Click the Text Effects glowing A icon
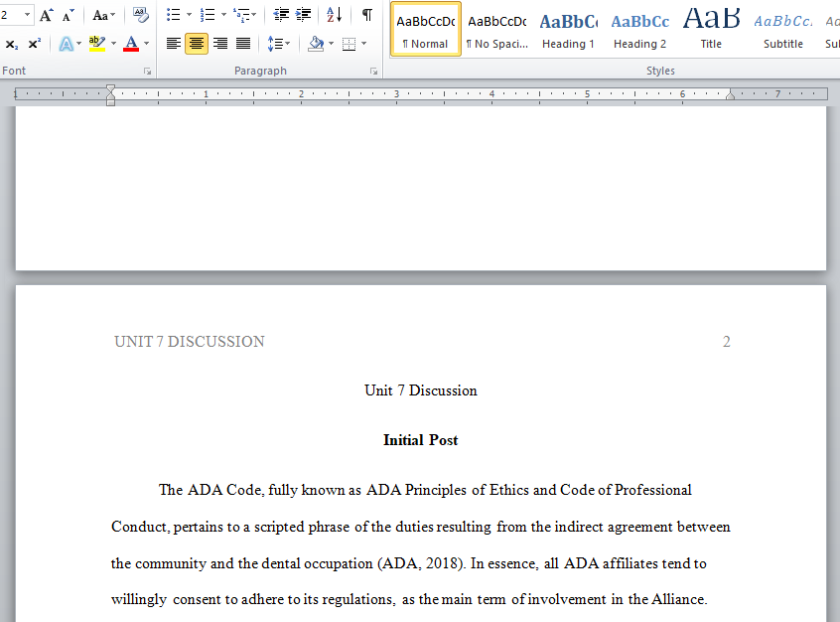The width and height of the screenshot is (840, 622). pos(66,44)
